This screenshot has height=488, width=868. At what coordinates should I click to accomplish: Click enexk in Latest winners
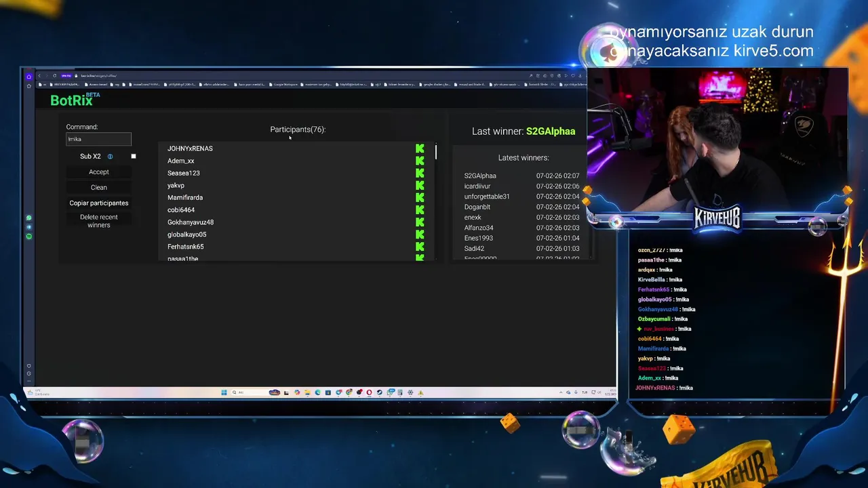[473, 218]
